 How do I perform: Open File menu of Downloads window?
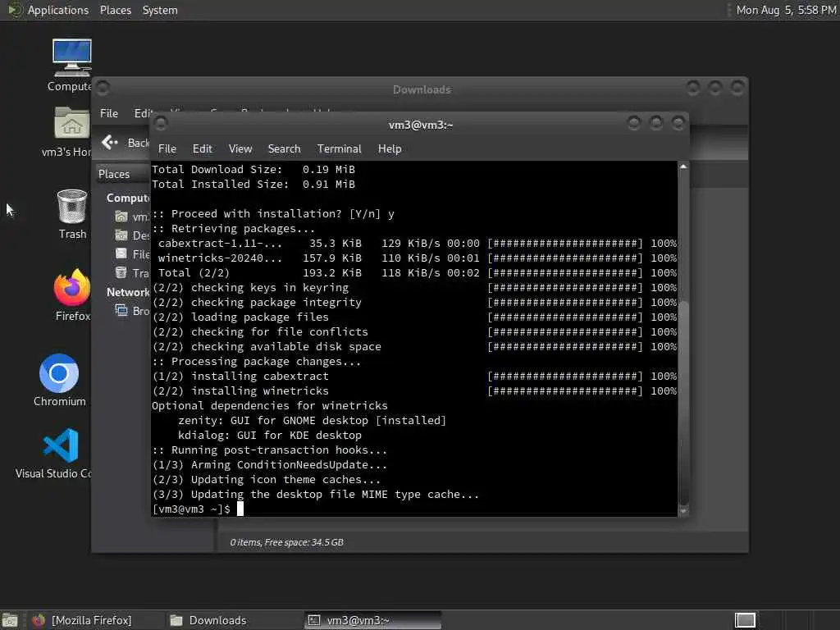[x=109, y=113]
